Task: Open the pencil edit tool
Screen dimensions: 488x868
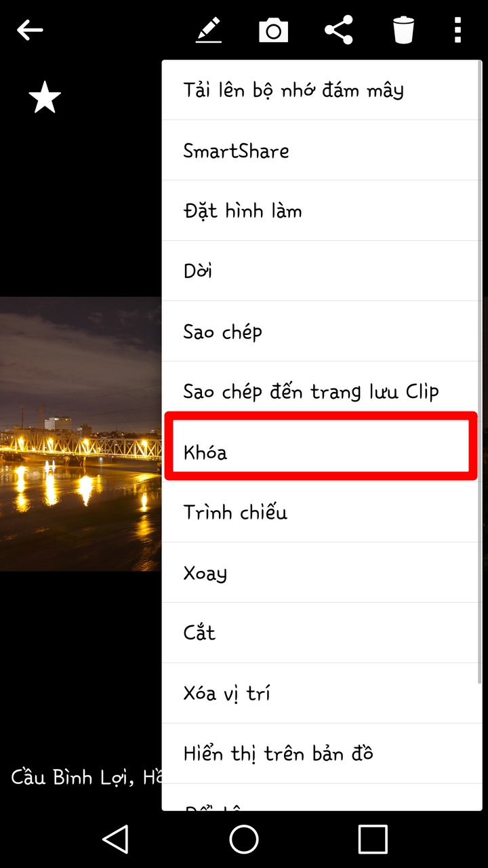Action: [x=209, y=31]
